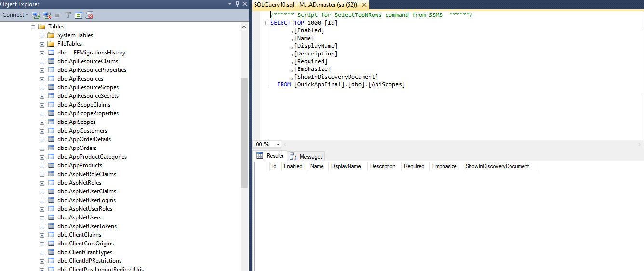Switch to the Results tab
This screenshot has height=271, width=644.
coord(270,156)
